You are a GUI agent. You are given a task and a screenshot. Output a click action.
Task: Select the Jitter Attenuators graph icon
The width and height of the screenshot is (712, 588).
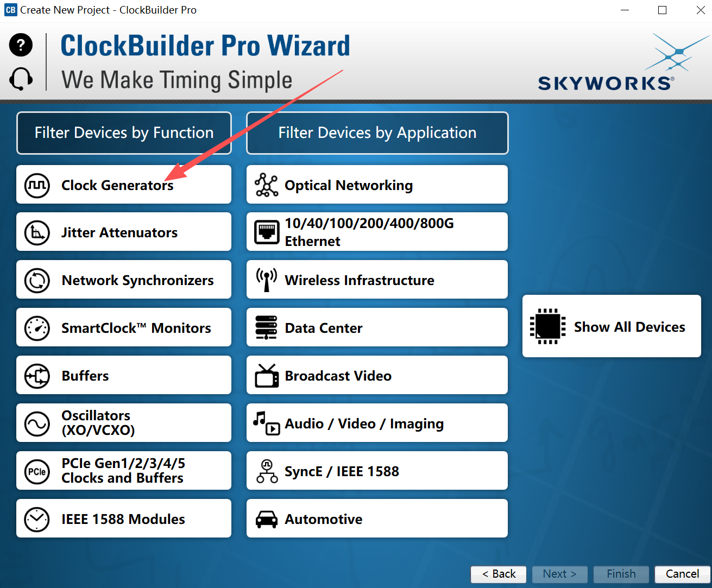pyautogui.click(x=37, y=232)
